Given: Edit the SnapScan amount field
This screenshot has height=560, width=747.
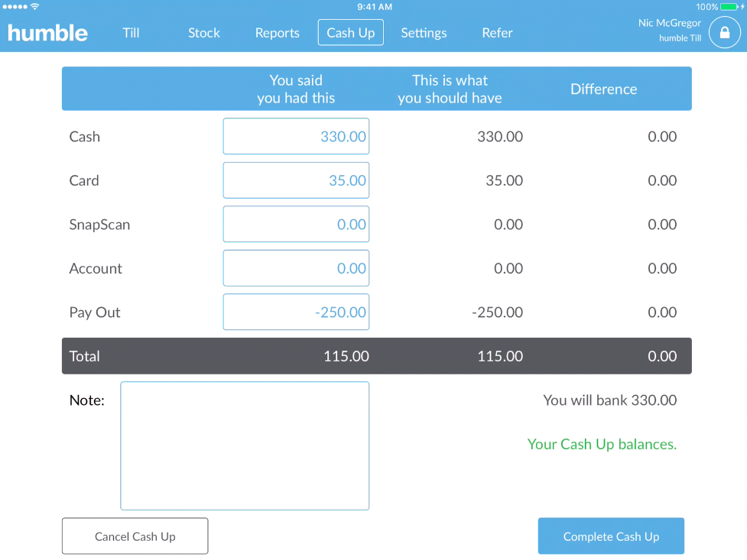Looking at the screenshot, I should 296,224.
